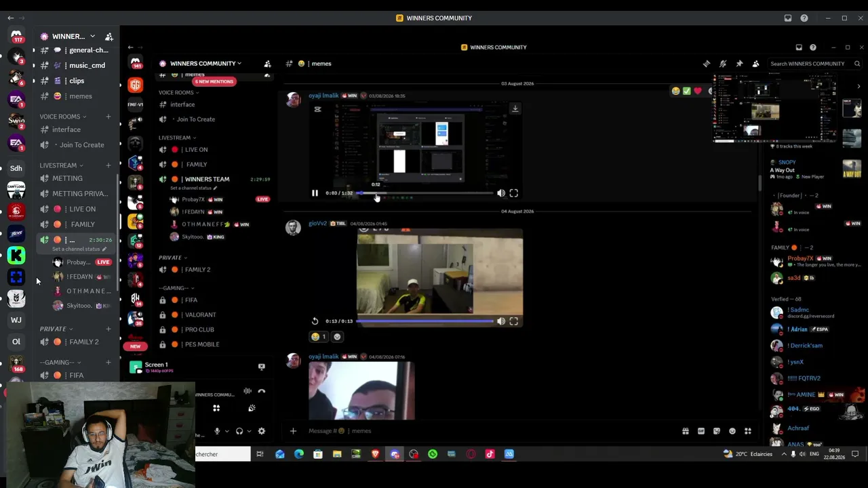The width and height of the screenshot is (868, 488).
Task: Collapse the outer PRIVATE category
Action: (x=56, y=329)
